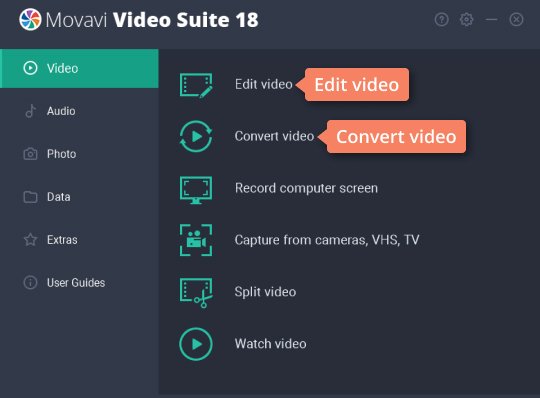Minimize the Movavi Video Suite window

point(491,20)
